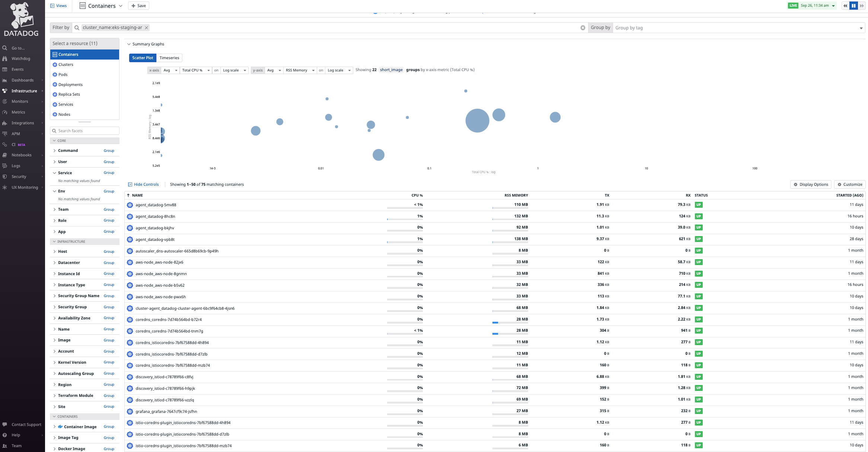Open Display Options
The image size is (868, 452).
[810, 184]
